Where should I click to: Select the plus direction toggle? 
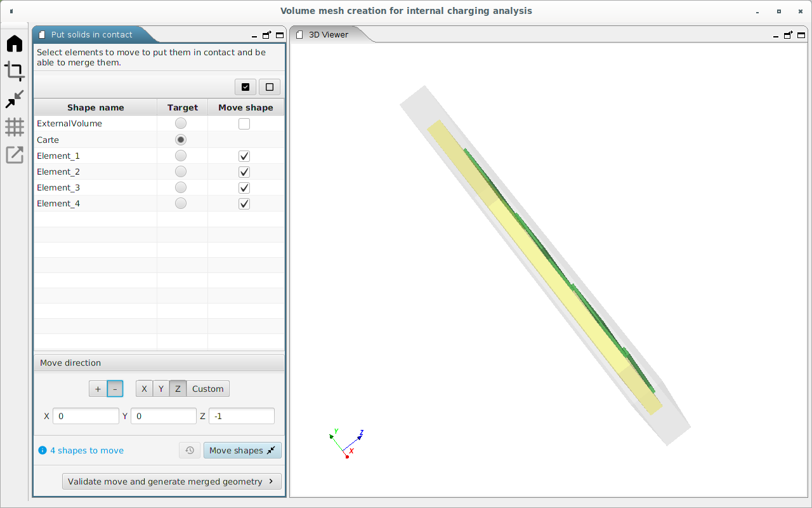98,389
